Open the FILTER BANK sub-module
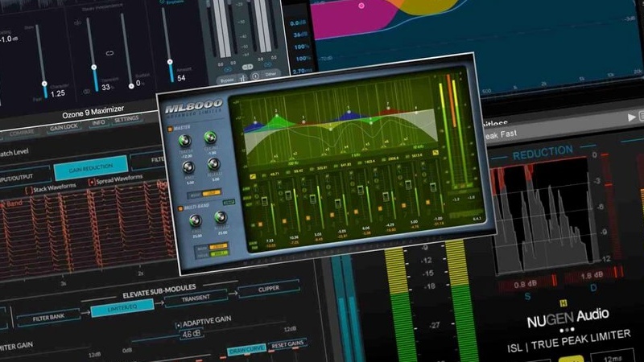This screenshot has height=362, width=644. [x=48, y=317]
